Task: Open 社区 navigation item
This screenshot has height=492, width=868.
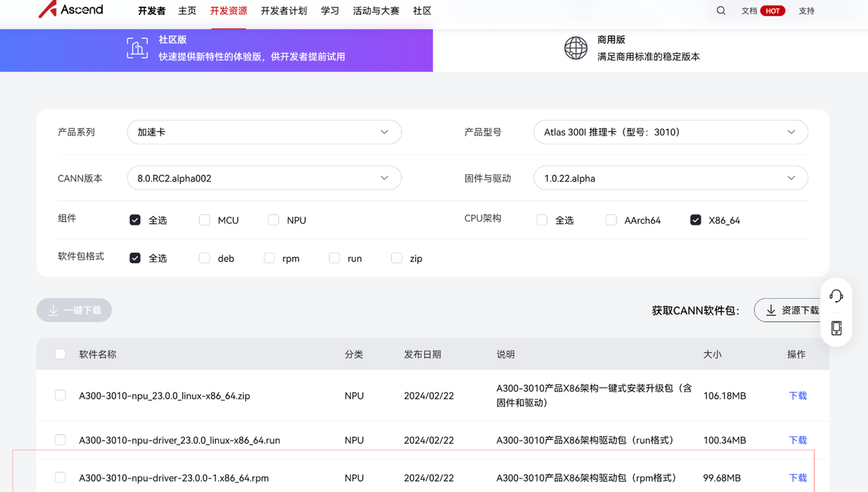Action: coord(422,11)
